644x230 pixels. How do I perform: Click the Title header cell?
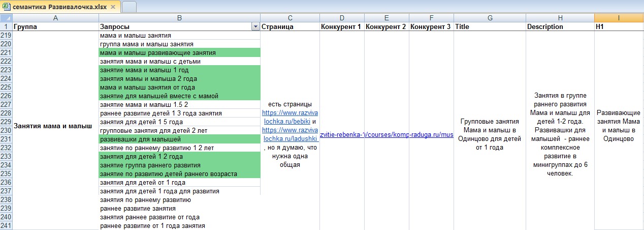coord(490,26)
